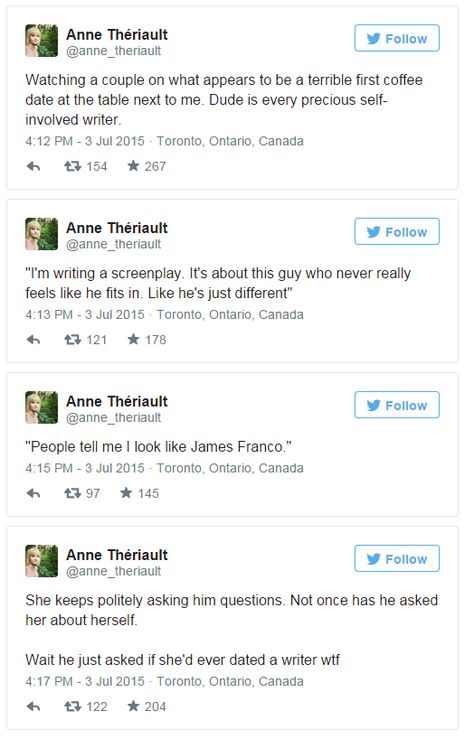
Task: Click Follow on the 4:17 PM tweet
Action: tap(397, 558)
